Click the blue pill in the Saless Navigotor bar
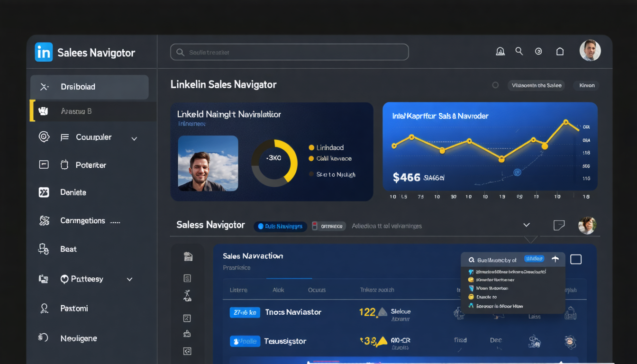This screenshot has width=637, height=364. click(x=280, y=226)
